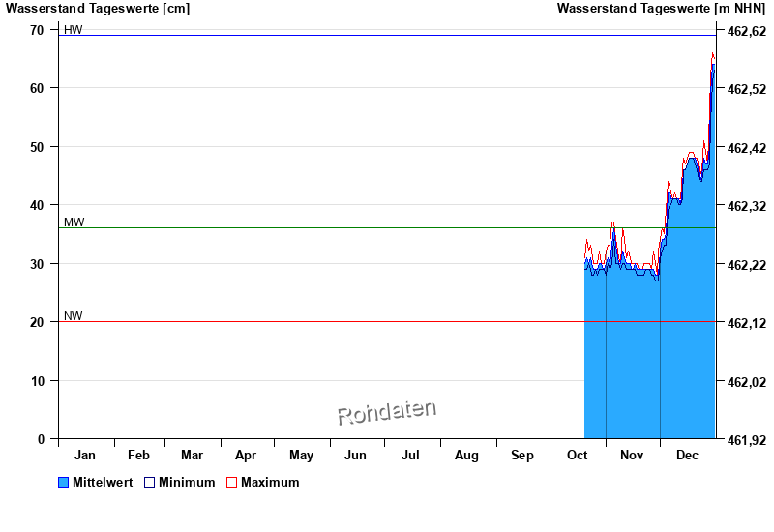Click the white Minimum legend swatch
Viewport: 774px width, 532px height.
149,483
